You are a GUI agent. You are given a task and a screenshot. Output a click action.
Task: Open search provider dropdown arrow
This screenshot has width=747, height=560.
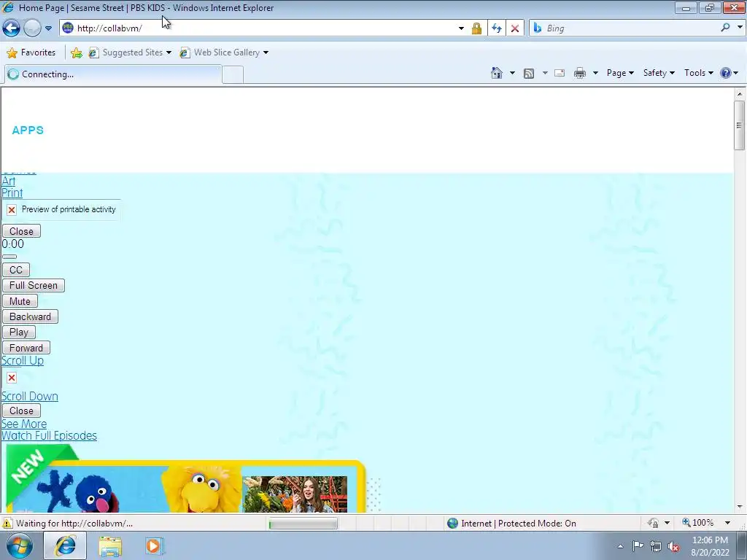point(740,28)
